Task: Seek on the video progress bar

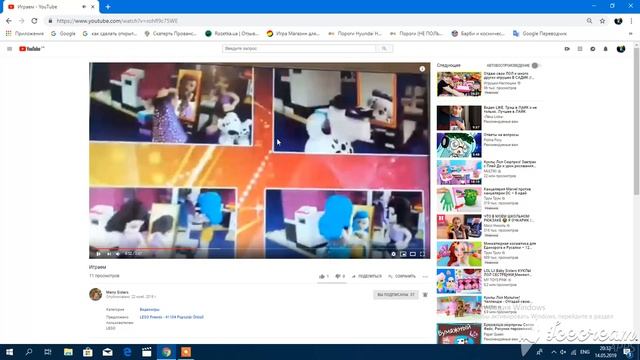Action: click(x=260, y=248)
